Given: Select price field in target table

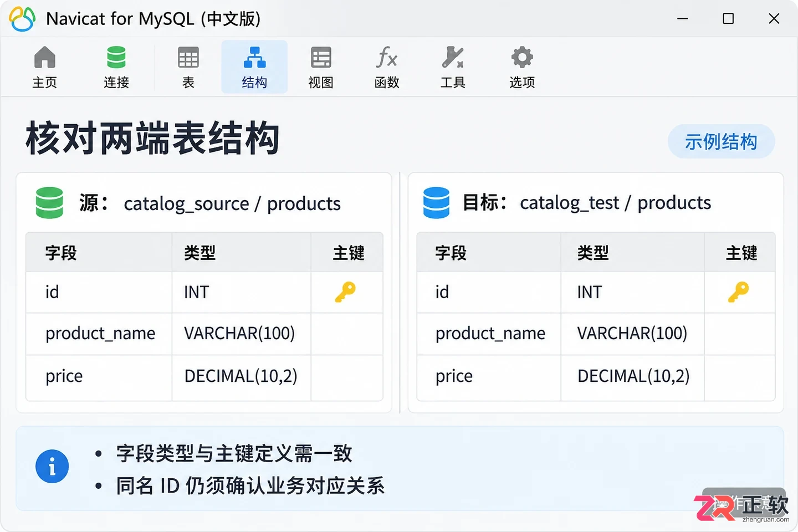Looking at the screenshot, I should coord(454,376).
